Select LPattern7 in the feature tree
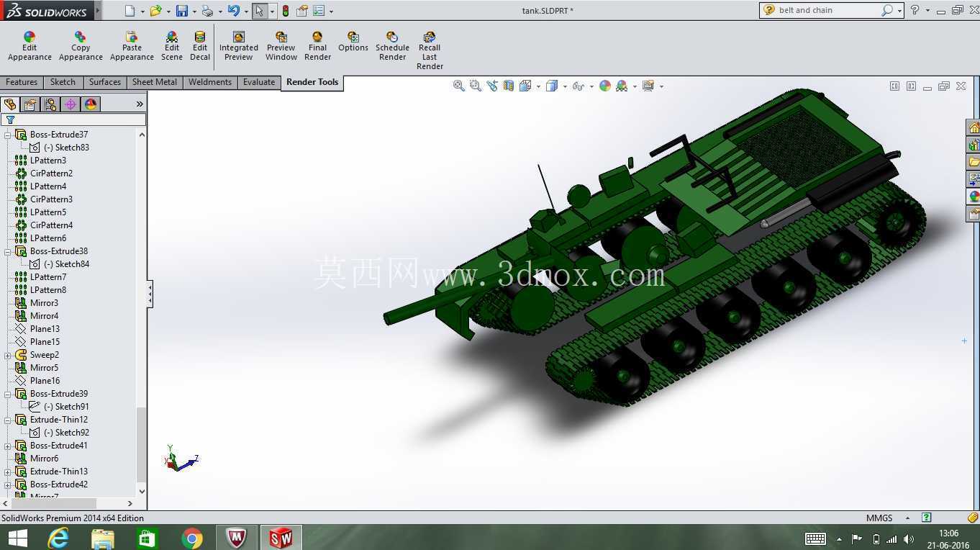 [48, 277]
